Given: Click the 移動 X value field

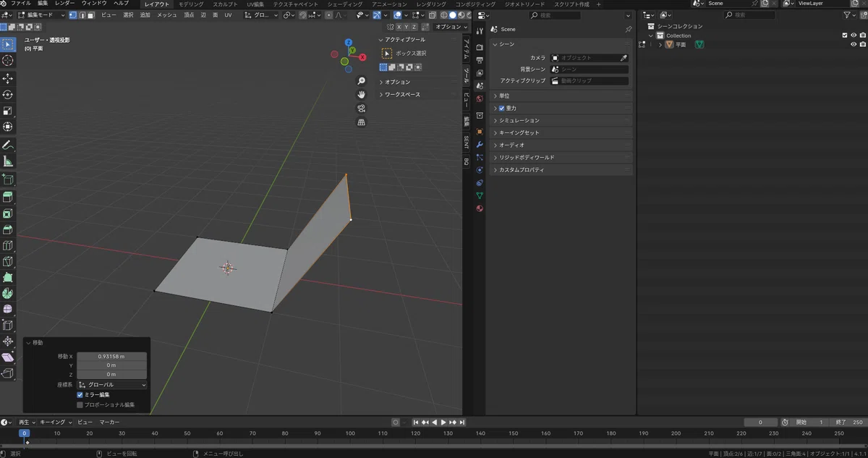Looking at the screenshot, I should pyautogui.click(x=112, y=357).
